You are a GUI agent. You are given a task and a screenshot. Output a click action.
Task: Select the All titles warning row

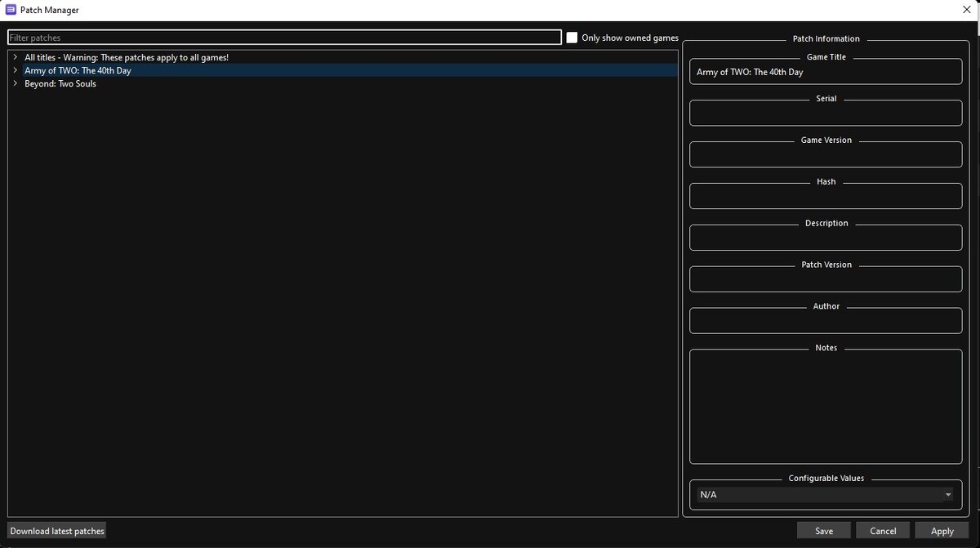click(x=343, y=57)
